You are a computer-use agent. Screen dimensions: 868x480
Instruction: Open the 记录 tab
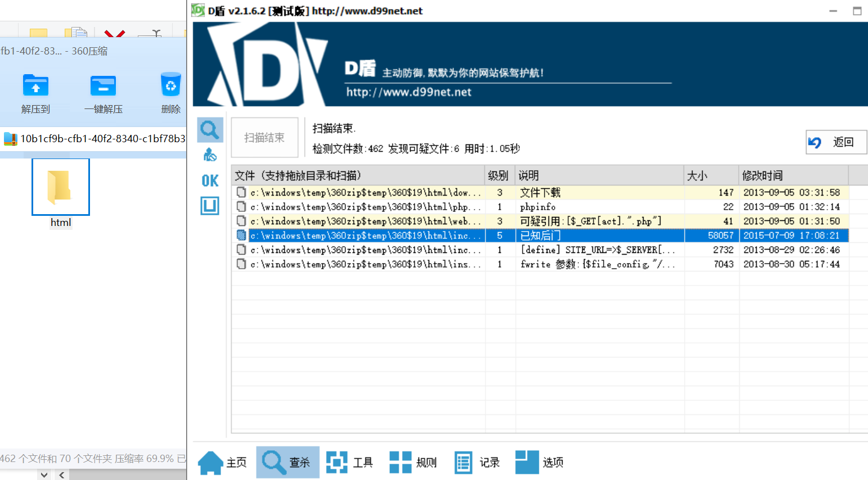pos(477,462)
